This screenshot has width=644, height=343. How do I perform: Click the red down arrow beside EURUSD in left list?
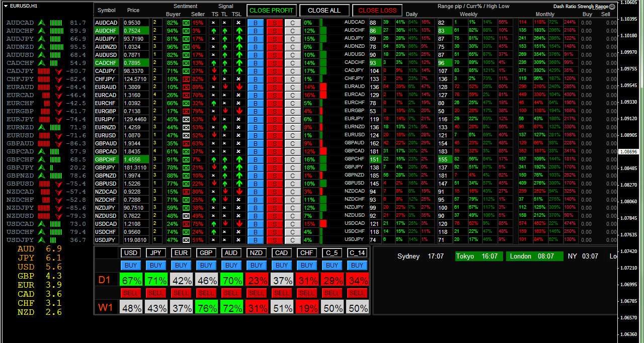pos(59,136)
